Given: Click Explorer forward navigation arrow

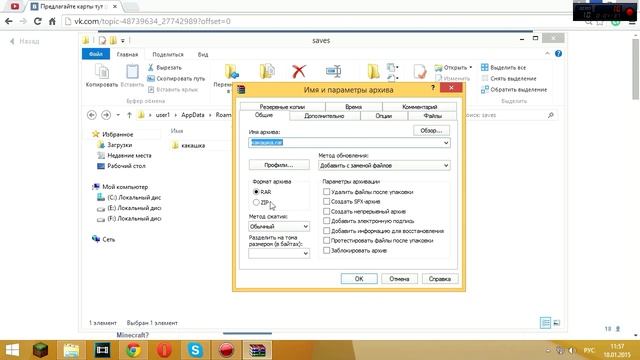Looking at the screenshot, I should click(x=106, y=115).
